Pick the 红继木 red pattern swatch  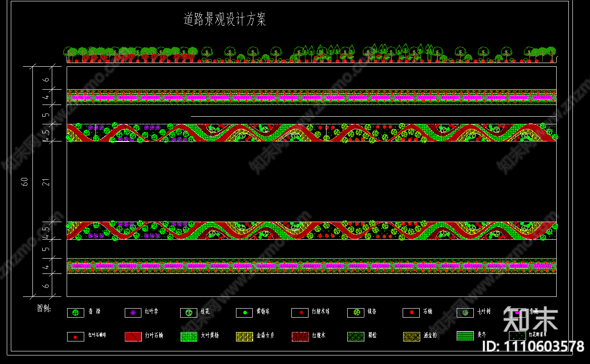click(300, 336)
